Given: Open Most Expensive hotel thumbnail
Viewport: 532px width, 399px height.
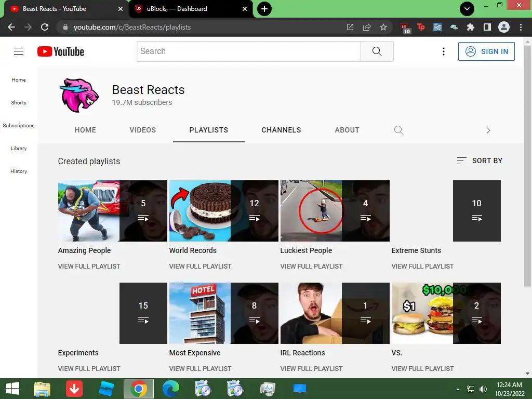Looking at the screenshot, I should pyautogui.click(x=223, y=313).
